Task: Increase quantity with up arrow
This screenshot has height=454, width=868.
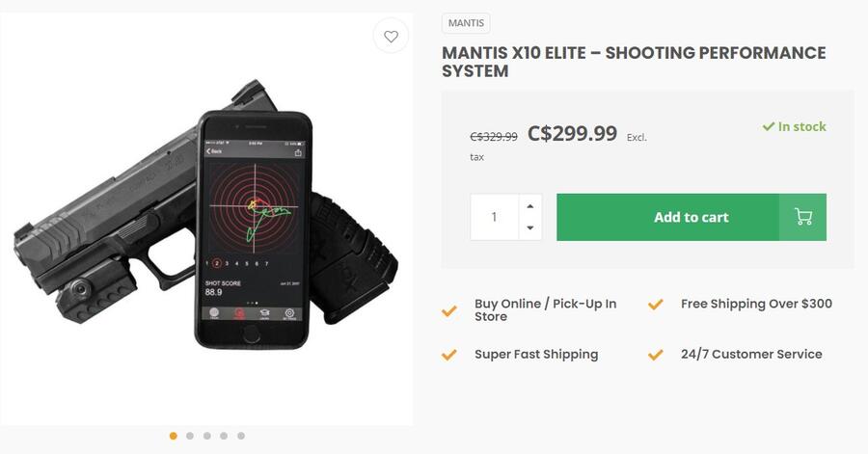Action: pos(529,205)
